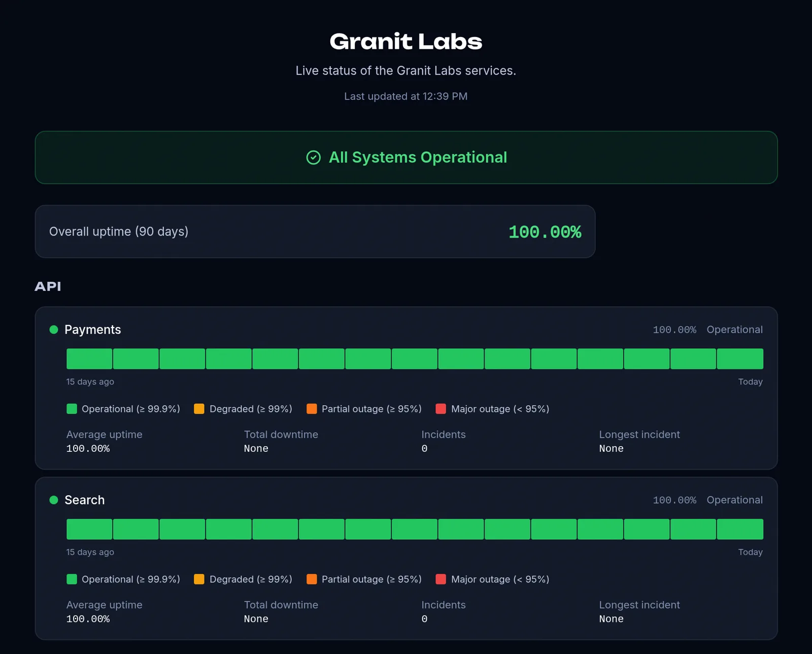Click the API section heading
This screenshot has width=812, height=654.
(48, 286)
